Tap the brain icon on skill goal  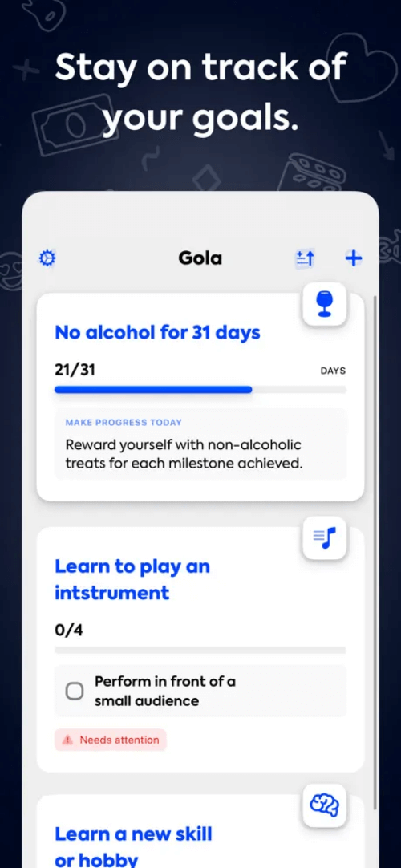325,805
